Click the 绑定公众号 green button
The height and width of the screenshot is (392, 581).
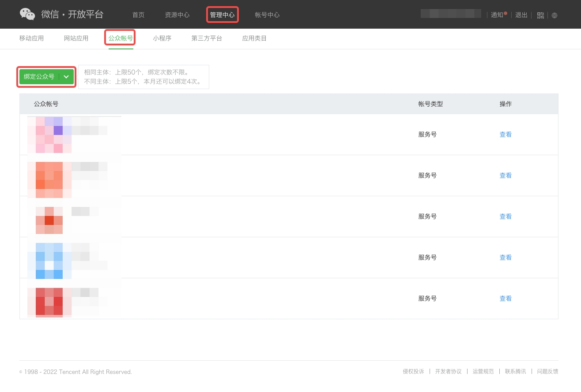click(x=39, y=77)
